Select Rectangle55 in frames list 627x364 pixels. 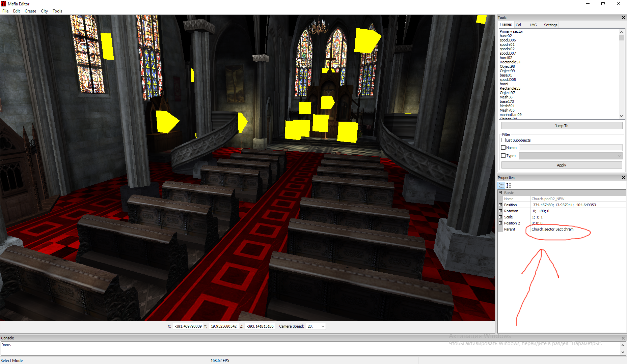tap(510, 88)
